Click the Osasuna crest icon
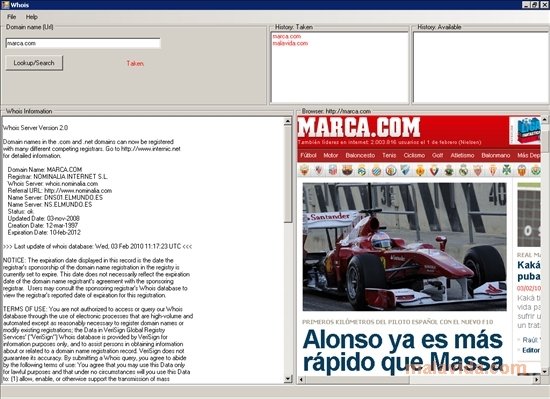 coord(434,171)
